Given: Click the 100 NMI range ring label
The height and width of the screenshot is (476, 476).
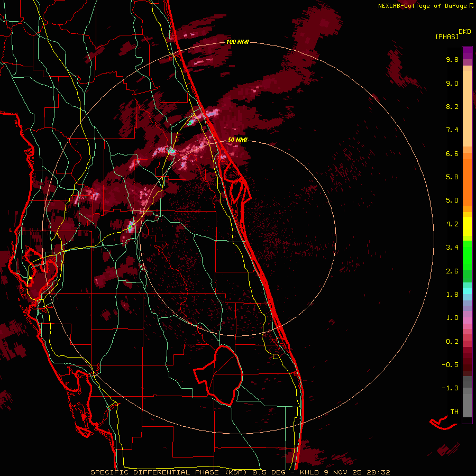Looking at the screenshot, I should coord(237,42).
